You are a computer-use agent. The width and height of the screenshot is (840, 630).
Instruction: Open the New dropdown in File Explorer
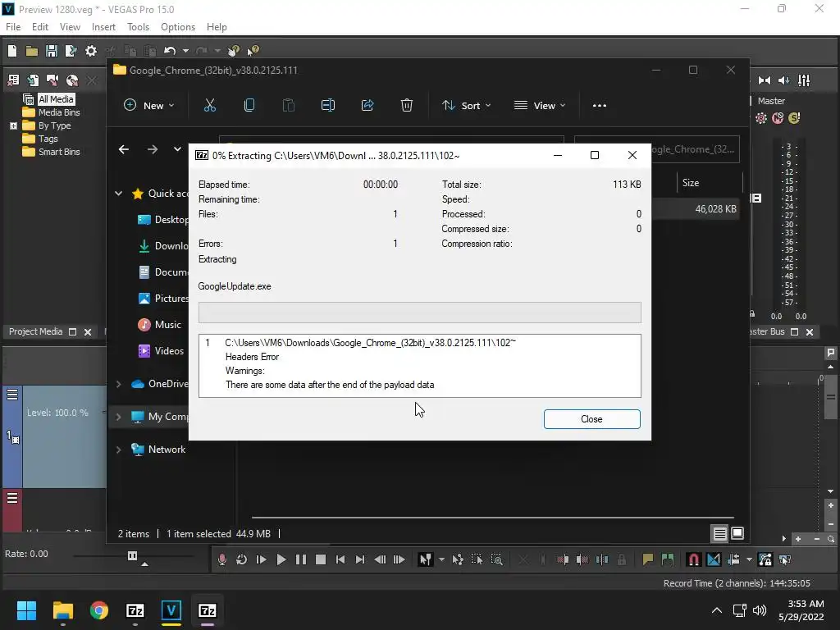[x=148, y=106]
